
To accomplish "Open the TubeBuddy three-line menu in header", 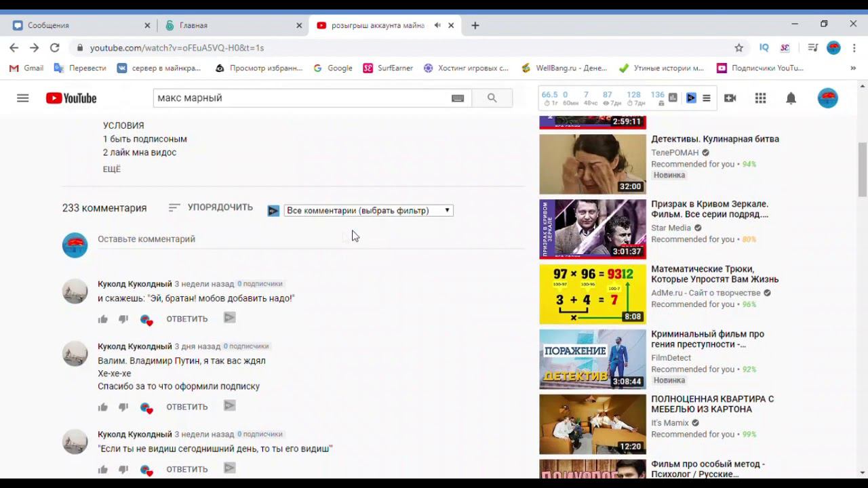I will [x=706, y=98].
